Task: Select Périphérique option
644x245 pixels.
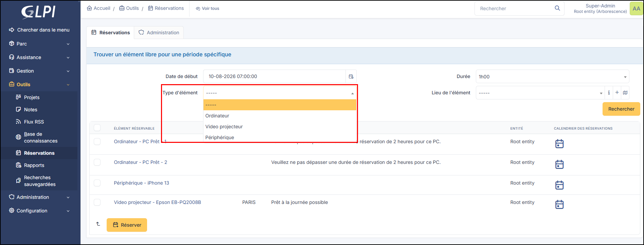Action: tap(280, 137)
